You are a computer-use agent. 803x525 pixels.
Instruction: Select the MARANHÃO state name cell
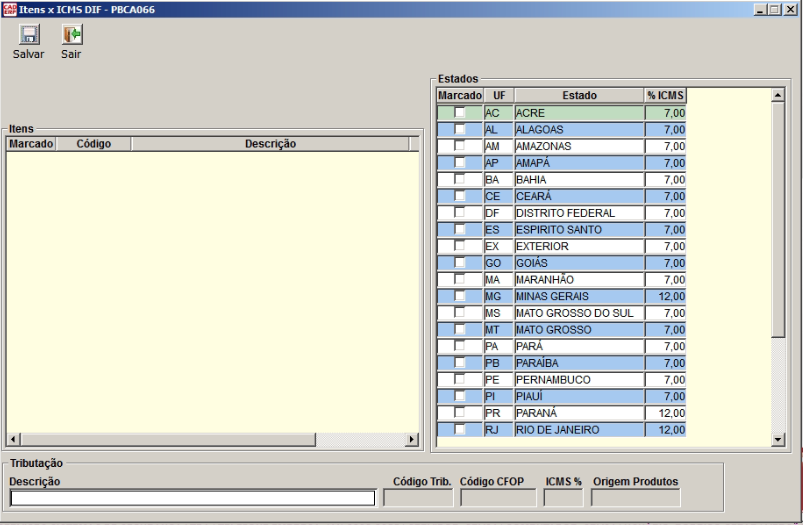(x=579, y=280)
